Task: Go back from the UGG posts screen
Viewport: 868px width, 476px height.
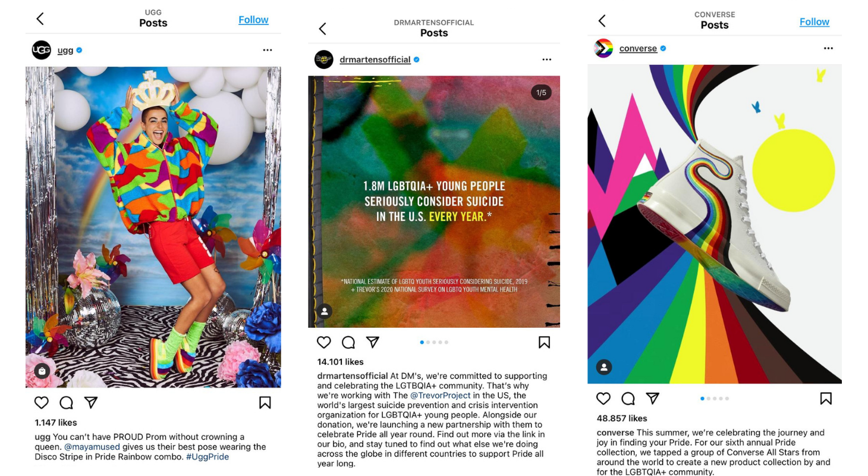Action: pos(40,19)
